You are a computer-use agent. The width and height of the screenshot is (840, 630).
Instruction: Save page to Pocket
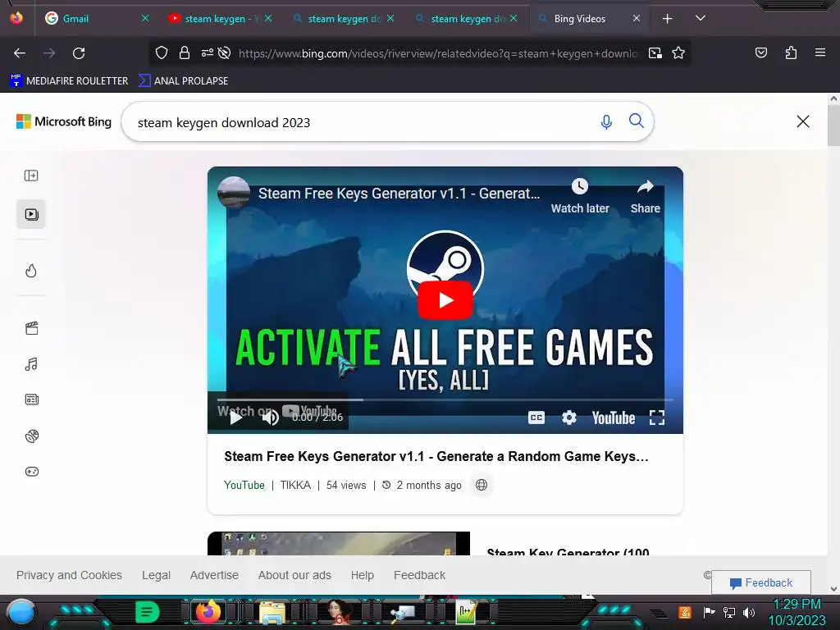point(760,52)
